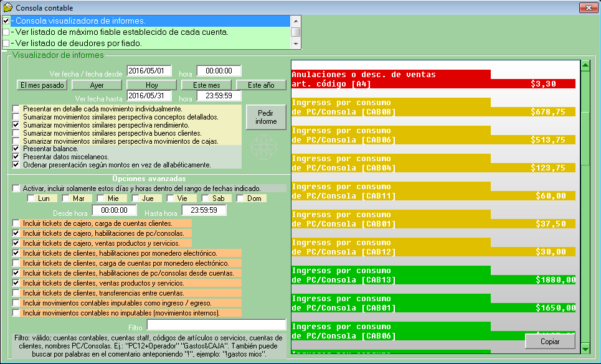Check the Jue day checkbox
Image resolution: width=601 pixels, height=364 pixels.
pyautogui.click(x=136, y=198)
